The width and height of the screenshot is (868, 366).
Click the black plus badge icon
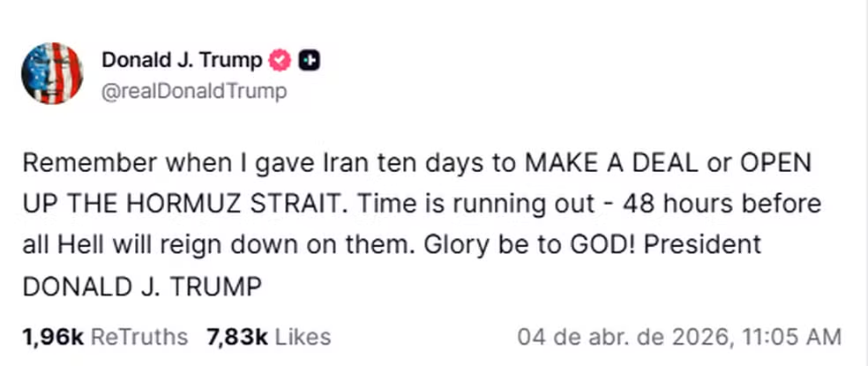pos(309,60)
